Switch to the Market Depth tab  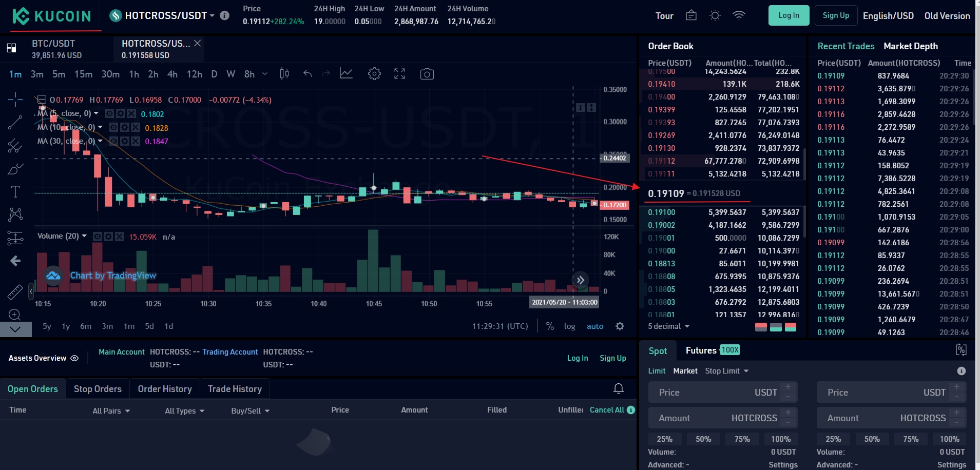911,46
